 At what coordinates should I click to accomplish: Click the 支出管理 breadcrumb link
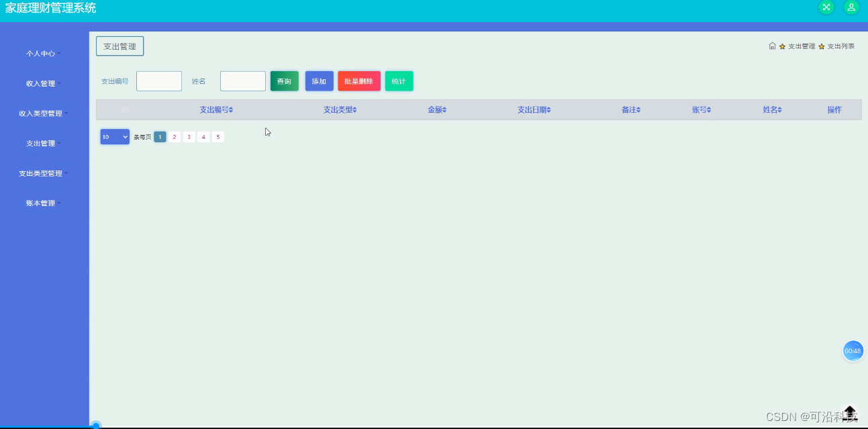coord(802,46)
